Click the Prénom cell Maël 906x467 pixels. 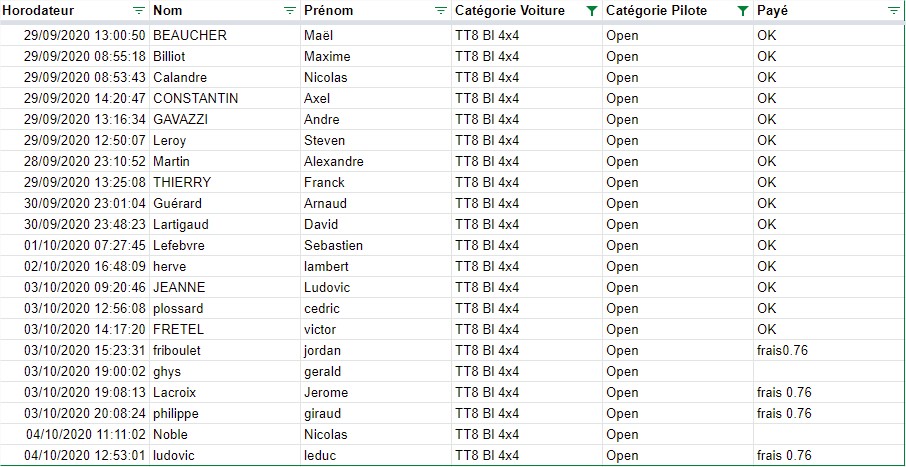pos(376,35)
